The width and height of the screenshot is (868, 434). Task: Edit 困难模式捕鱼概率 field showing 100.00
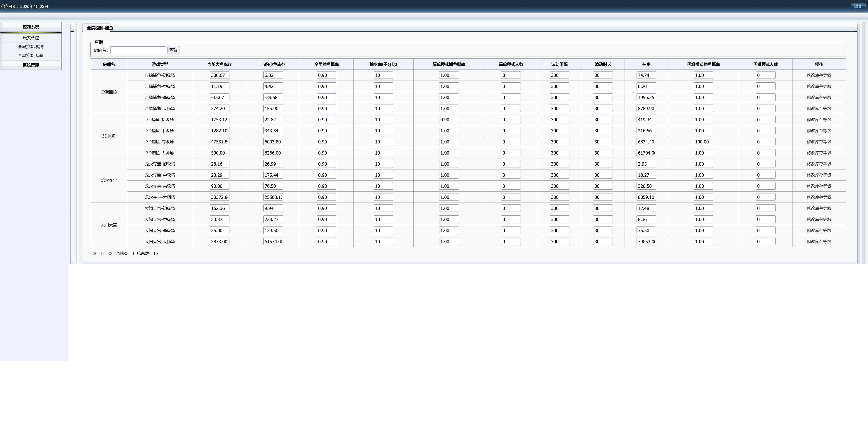point(703,142)
